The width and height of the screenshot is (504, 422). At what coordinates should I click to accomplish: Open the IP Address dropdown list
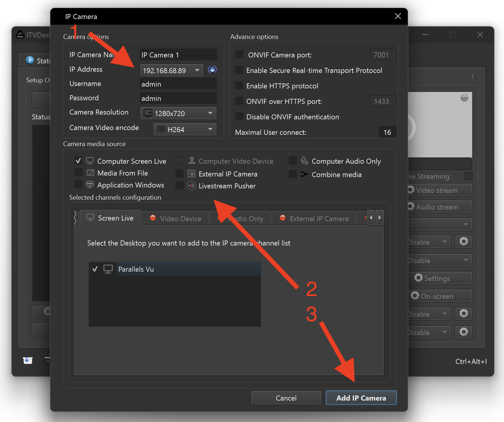197,70
